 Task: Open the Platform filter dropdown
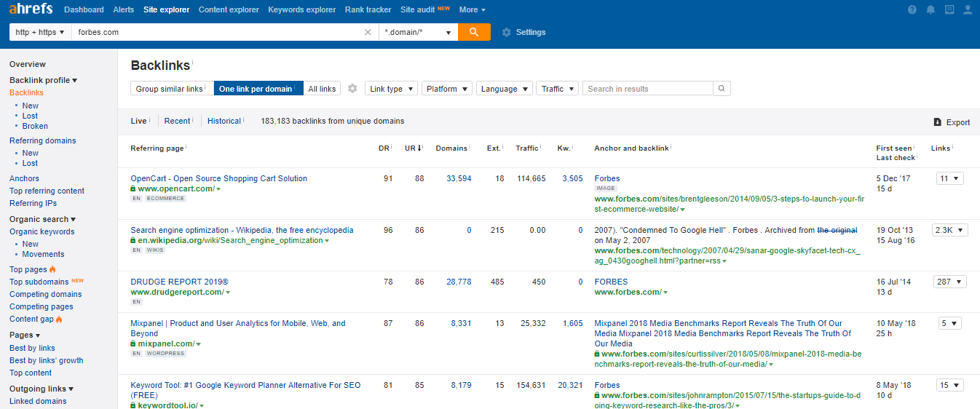pyautogui.click(x=447, y=89)
